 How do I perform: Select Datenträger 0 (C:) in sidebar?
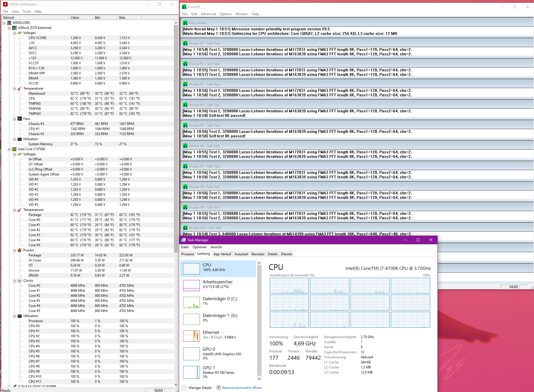tap(218, 302)
